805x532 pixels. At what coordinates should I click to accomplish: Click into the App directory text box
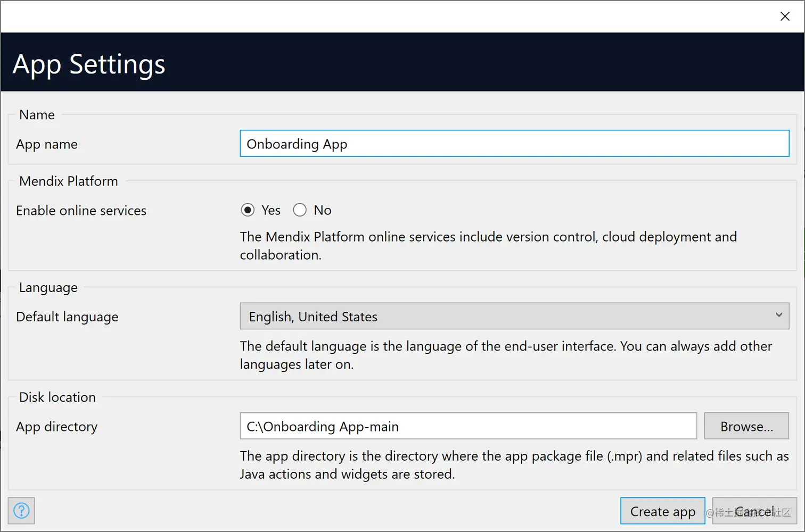[x=468, y=426]
